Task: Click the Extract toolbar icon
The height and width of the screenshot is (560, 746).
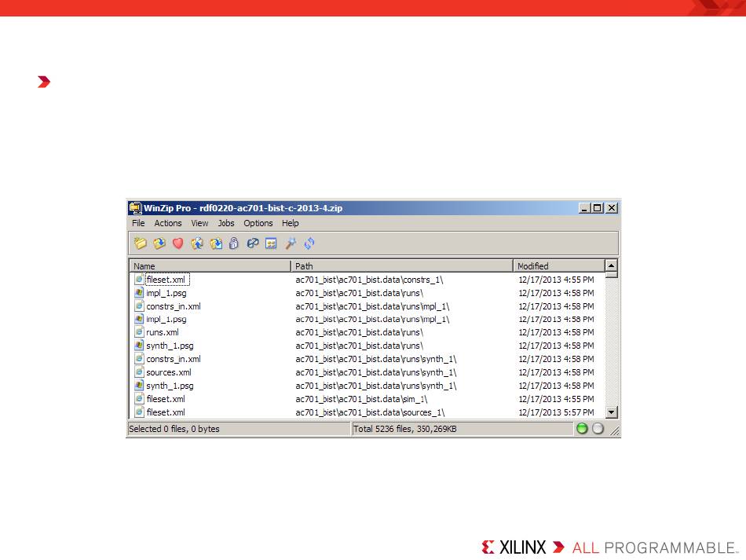Action: click(216, 243)
